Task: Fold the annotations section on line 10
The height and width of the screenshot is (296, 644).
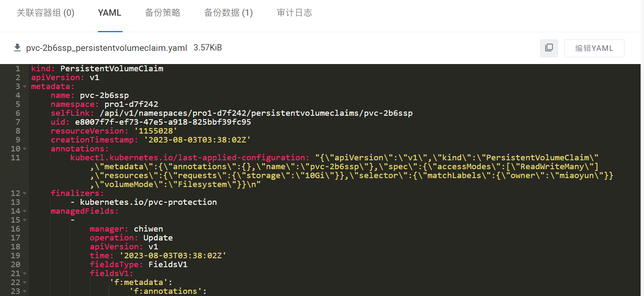Action: click(25, 149)
